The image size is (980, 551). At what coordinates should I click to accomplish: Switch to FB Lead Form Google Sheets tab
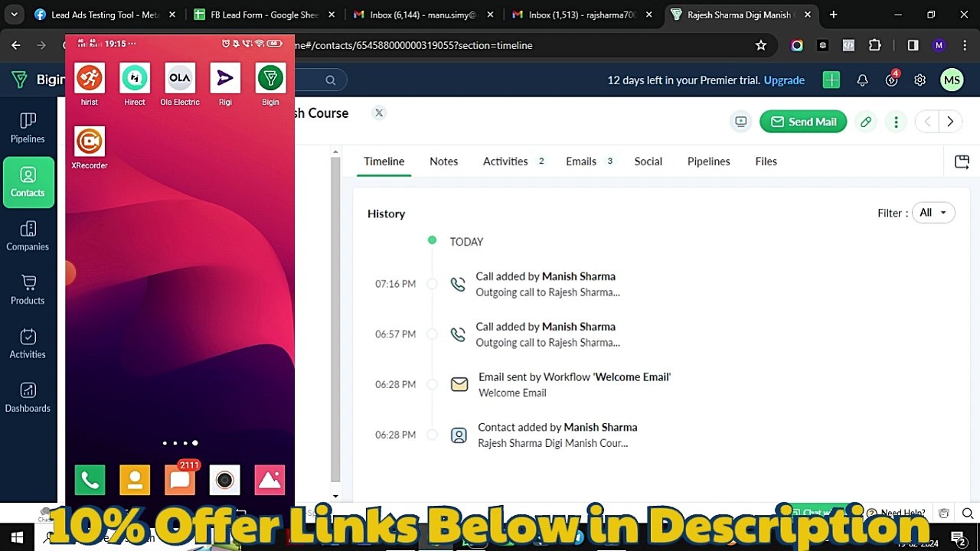tap(264, 15)
